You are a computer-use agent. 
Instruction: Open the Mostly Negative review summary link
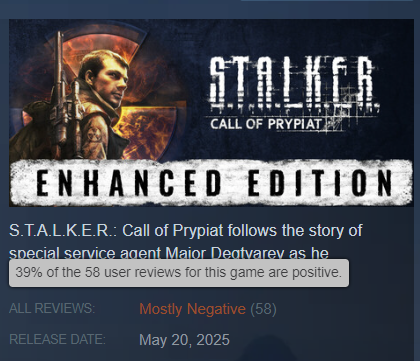[192, 309]
